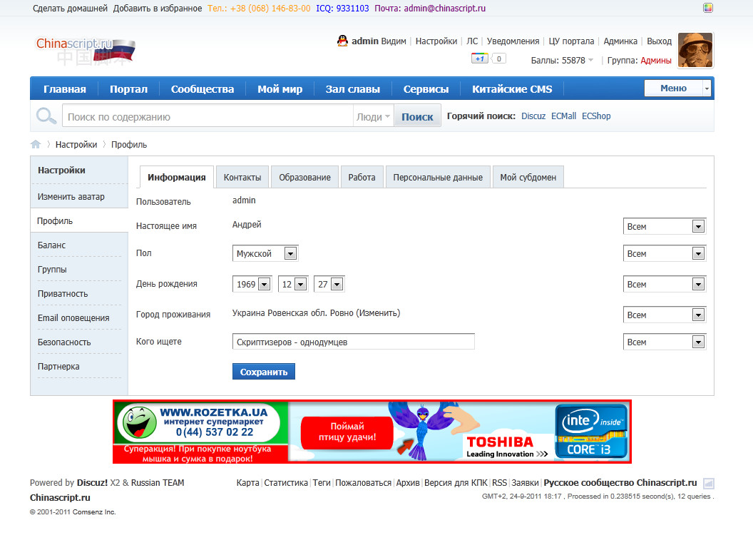Open Главная in main navigation
The width and height of the screenshot is (753, 560).
(65, 89)
